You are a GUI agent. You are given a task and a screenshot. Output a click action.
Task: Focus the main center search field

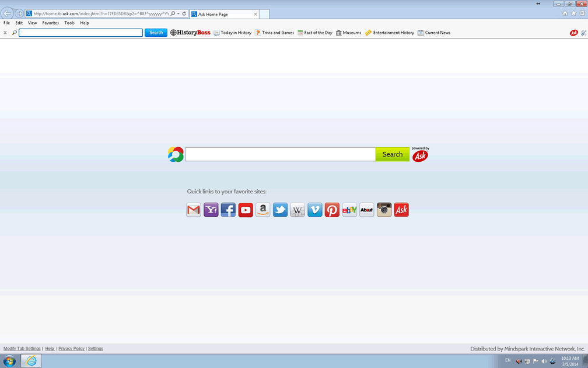(280, 154)
